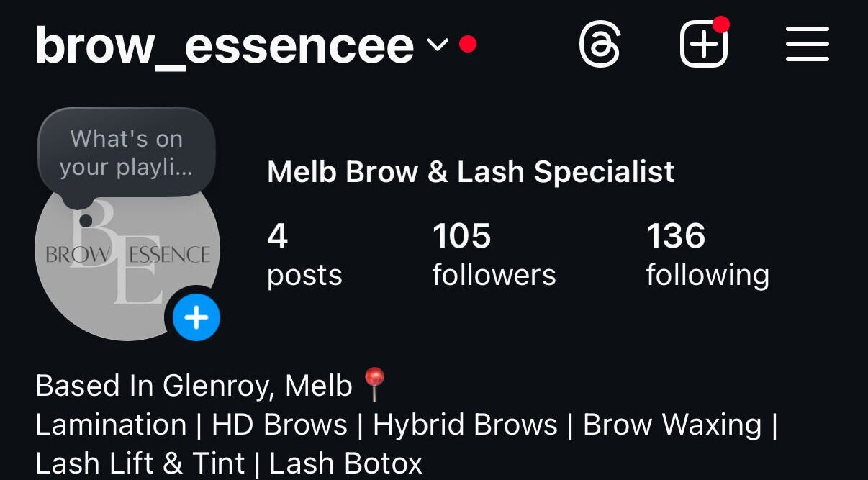868x480 pixels.
Task: Open the hamburger menu
Action: pos(808,45)
